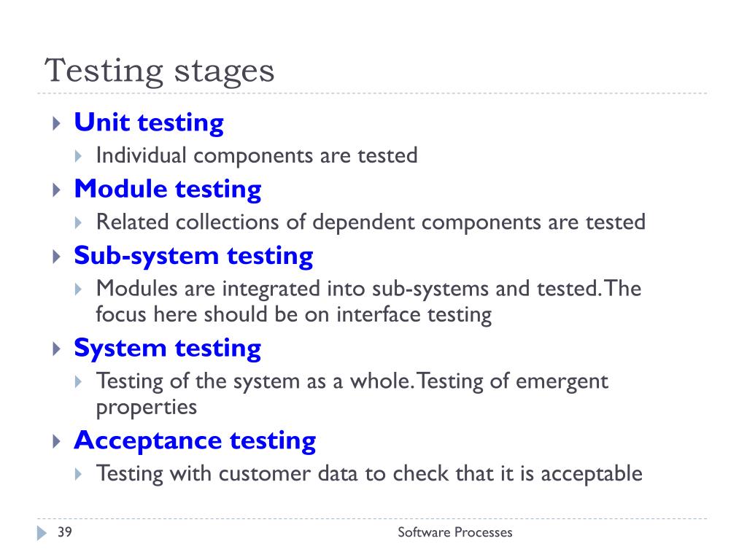Click the Testing stages slide title

[x=160, y=71]
